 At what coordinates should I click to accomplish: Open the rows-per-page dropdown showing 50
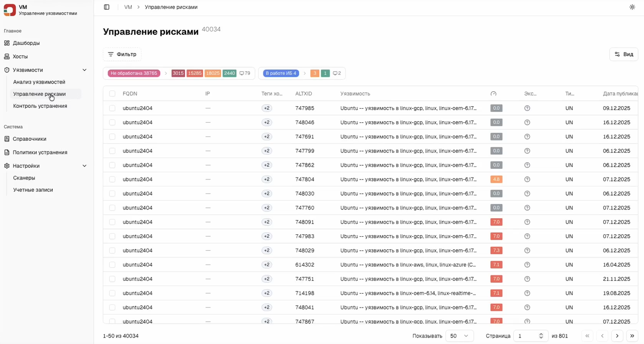click(459, 336)
